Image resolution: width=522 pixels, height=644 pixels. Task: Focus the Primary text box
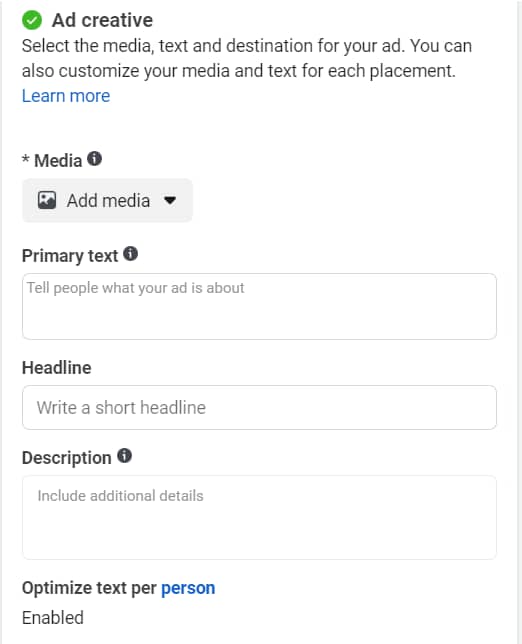(x=259, y=306)
